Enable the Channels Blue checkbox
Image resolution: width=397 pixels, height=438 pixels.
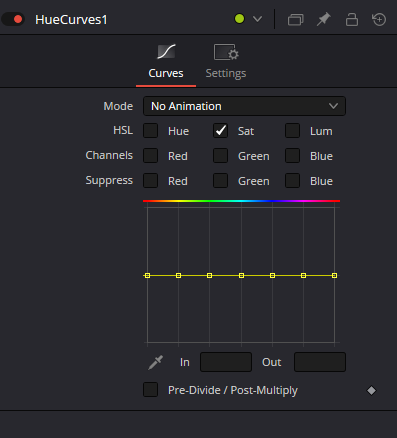pos(292,156)
